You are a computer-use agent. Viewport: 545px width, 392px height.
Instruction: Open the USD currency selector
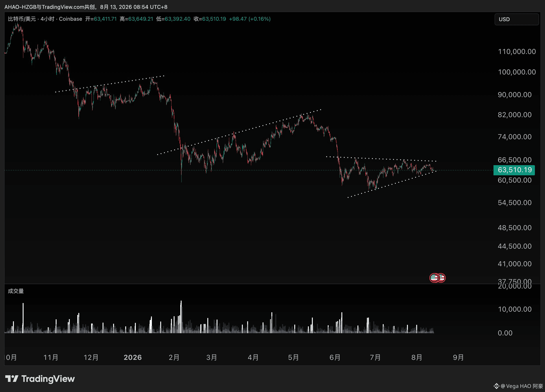click(516, 19)
